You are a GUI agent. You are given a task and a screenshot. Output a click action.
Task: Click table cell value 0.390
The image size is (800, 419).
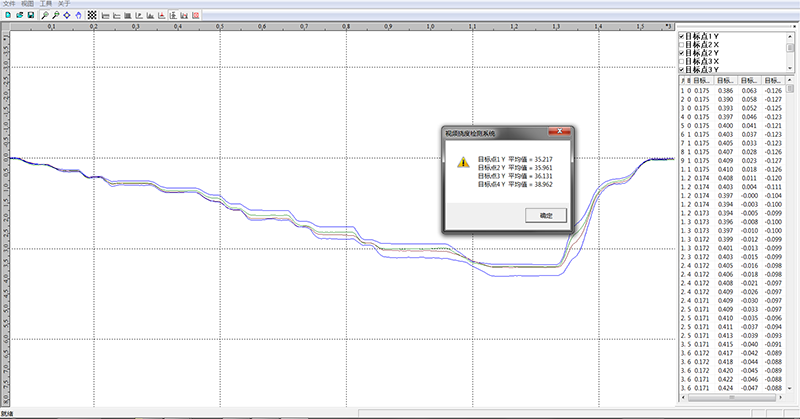(725, 100)
